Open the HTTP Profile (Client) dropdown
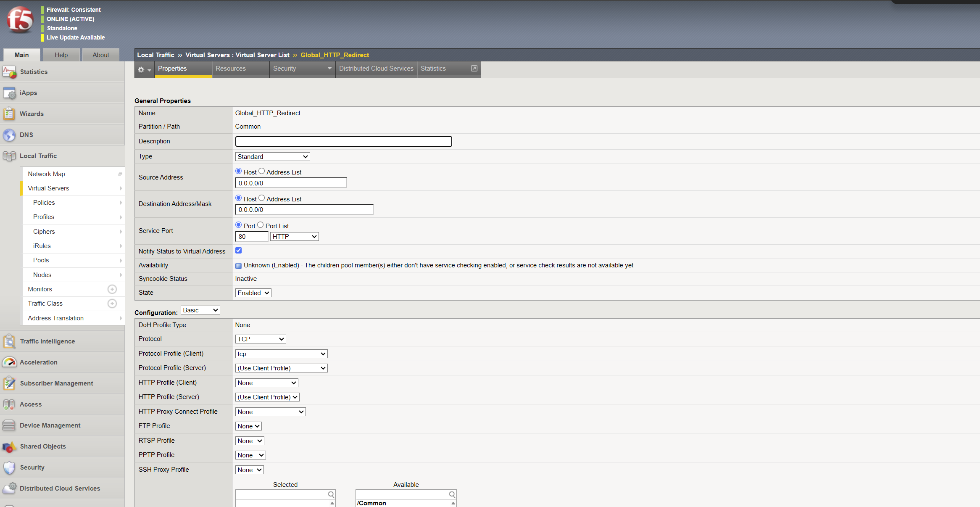The width and height of the screenshot is (980, 507). 266,383
